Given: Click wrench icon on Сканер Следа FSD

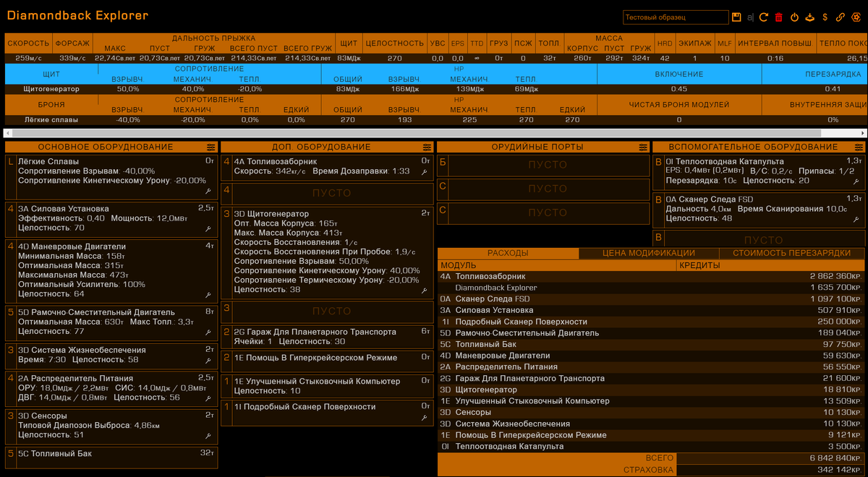Looking at the screenshot, I should tap(857, 218).
